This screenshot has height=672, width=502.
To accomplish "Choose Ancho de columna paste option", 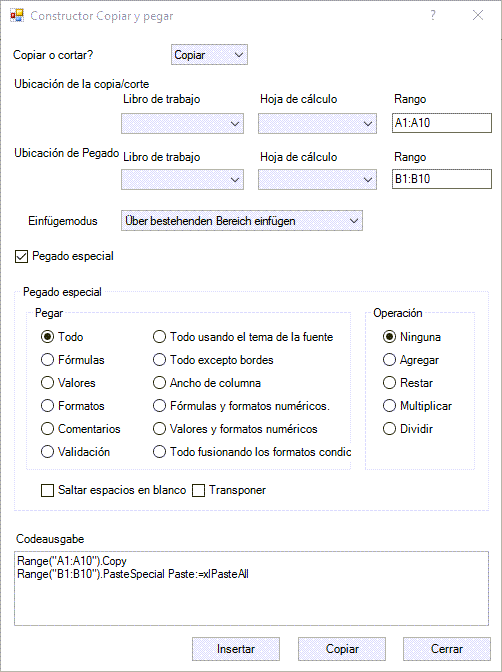I will pos(159,383).
